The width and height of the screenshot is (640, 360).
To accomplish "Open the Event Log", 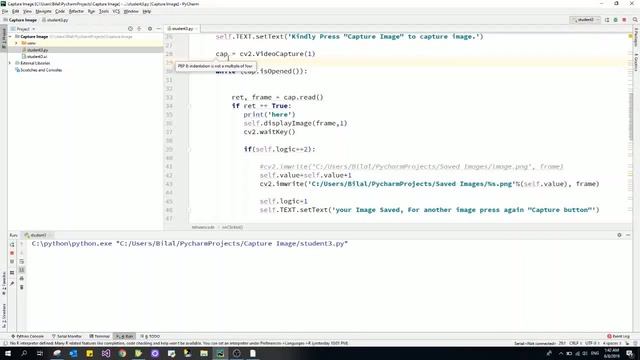I will click(618, 337).
